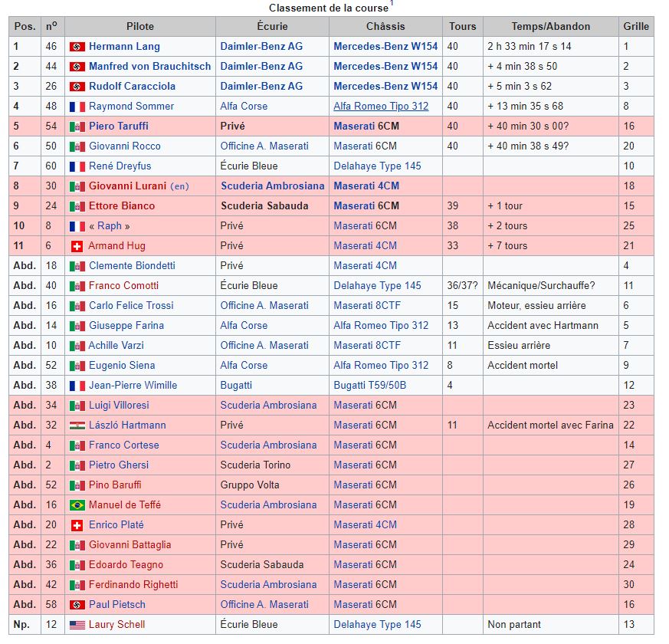The image size is (669, 644).
Task: Open the Rudolf Caracciola link
Action: point(132,86)
